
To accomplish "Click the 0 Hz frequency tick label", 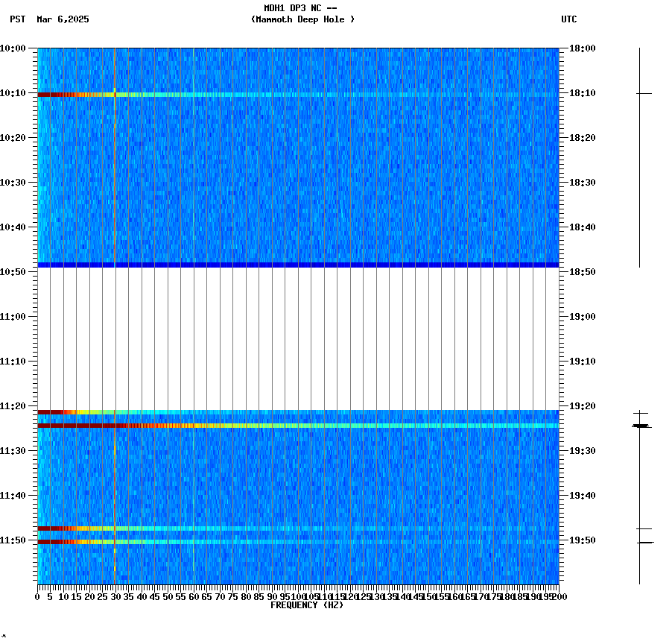I will [x=35, y=596].
